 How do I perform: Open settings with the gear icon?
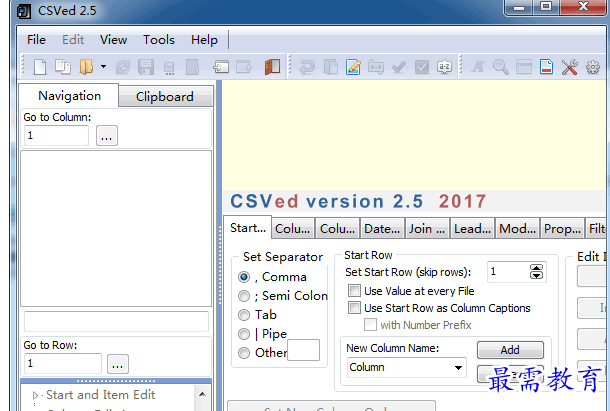[593, 67]
